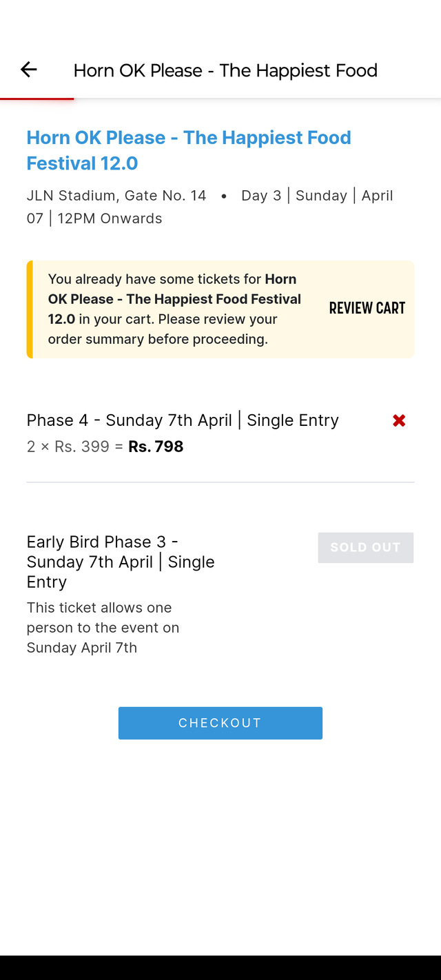Tap the cart notice message text
Screen dimensions: 441x980
[x=174, y=309]
